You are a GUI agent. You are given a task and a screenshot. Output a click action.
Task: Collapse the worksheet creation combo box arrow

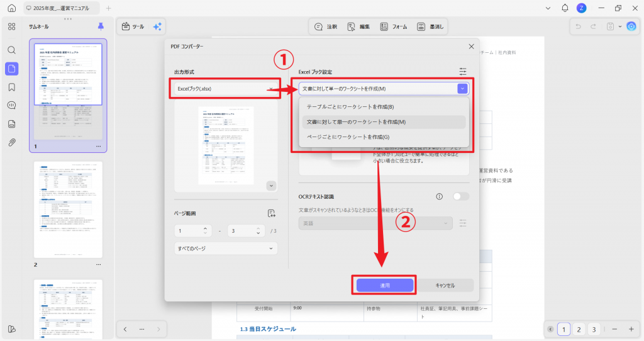coord(462,89)
